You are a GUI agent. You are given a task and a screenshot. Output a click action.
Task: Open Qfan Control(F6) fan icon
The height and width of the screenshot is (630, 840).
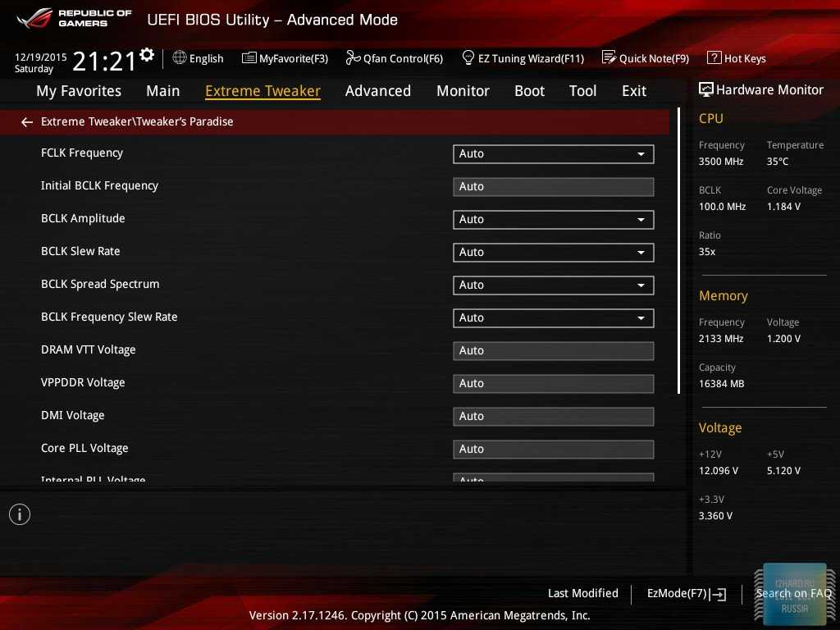coord(353,58)
